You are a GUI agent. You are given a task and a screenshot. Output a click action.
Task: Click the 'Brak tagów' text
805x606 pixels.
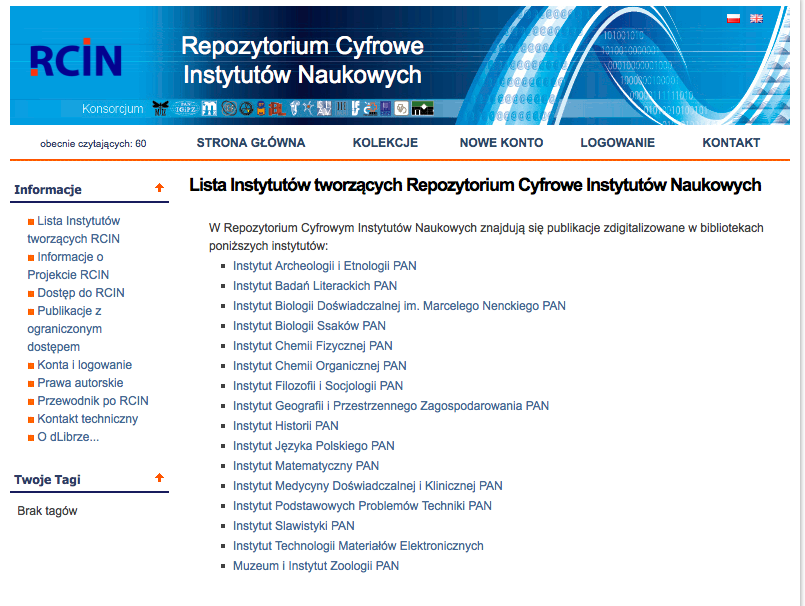[47, 511]
